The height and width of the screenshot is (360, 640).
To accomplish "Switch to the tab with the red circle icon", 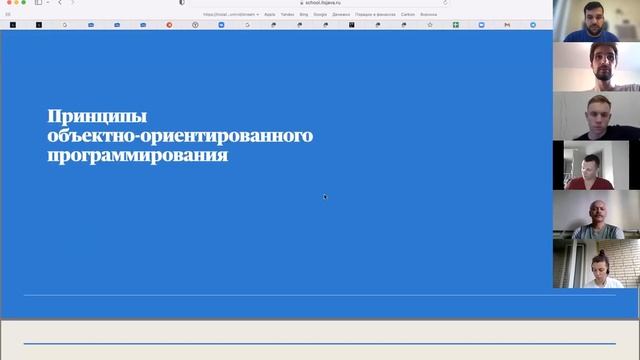I will coord(169,25).
